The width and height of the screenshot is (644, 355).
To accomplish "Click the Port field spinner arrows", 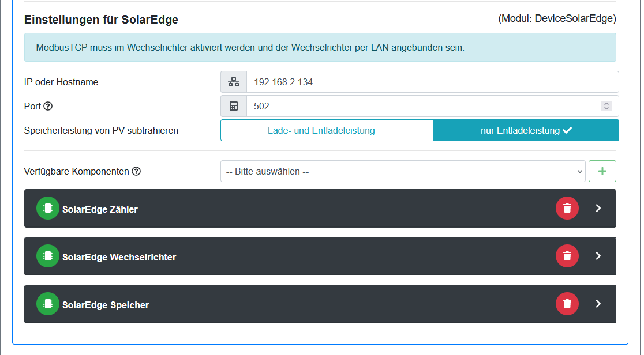I will coord(606,106).
